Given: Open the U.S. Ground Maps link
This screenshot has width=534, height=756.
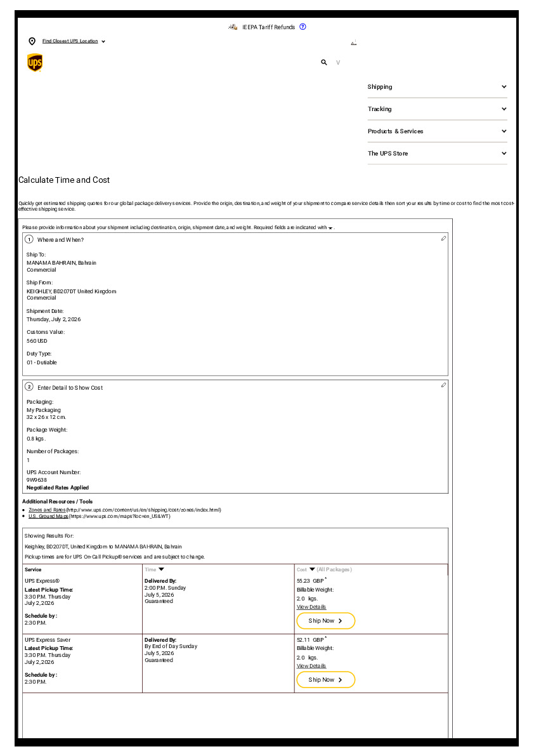Looking at the screenshot, I should (x=48, y=516).
